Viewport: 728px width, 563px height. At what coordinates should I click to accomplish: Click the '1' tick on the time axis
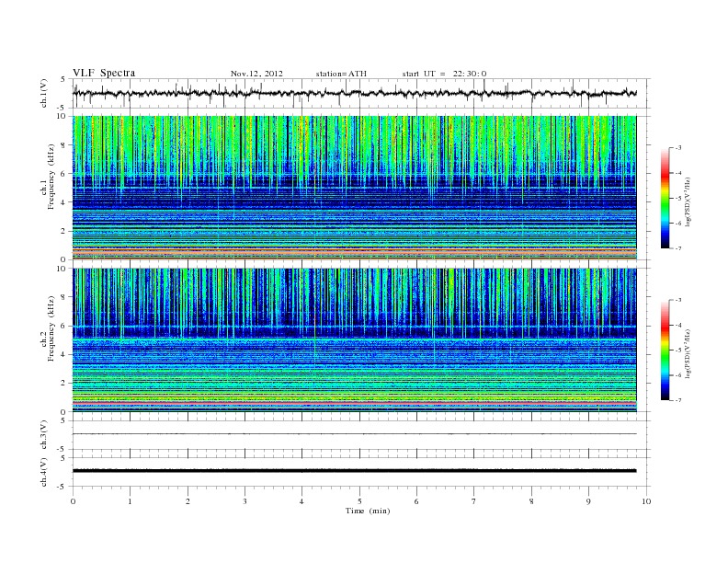click(x=130, y=501)
